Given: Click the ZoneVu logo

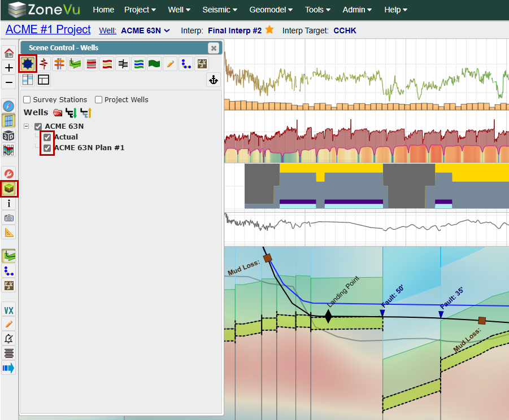Looking at the screenshot, I should click(x=44, y=10).
